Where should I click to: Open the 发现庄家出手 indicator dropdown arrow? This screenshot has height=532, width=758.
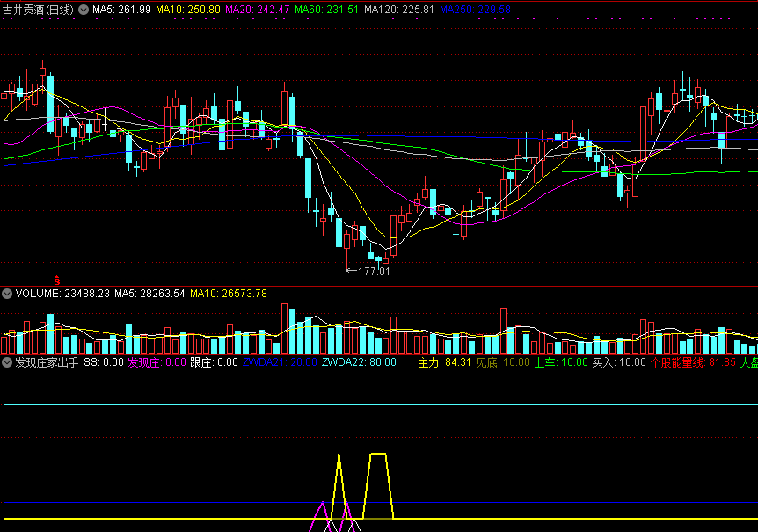coord(7,362)
